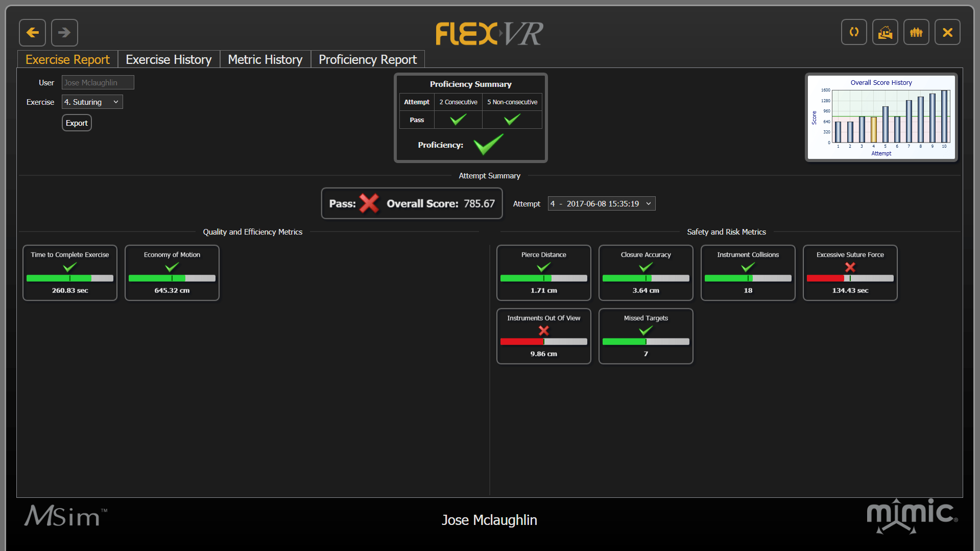Click the Instrument Collisions checkmark
980x551 pixels.
click(748, 267)
